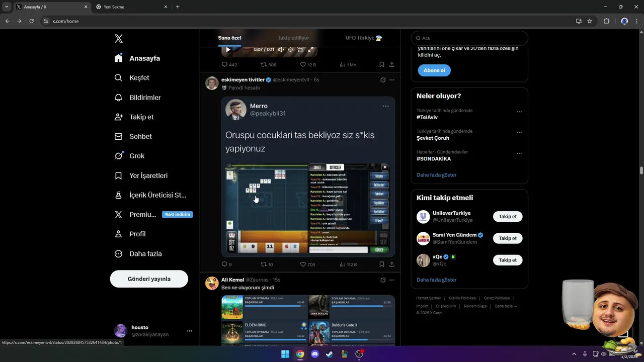Viewport: 644px width, 362px height.
Task: Open eskimeyen tivitler profile name
Action: click(243, 80)
